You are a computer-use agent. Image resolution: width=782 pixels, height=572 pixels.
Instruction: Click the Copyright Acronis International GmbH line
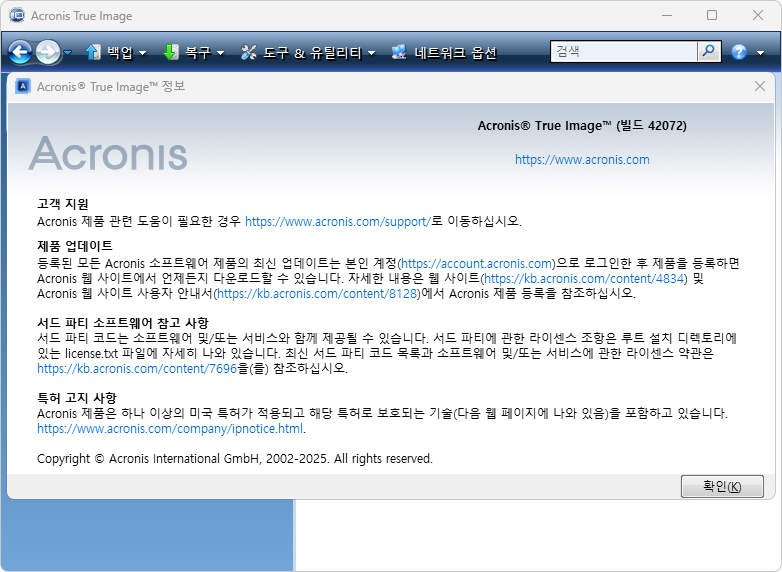click(235, 459)
